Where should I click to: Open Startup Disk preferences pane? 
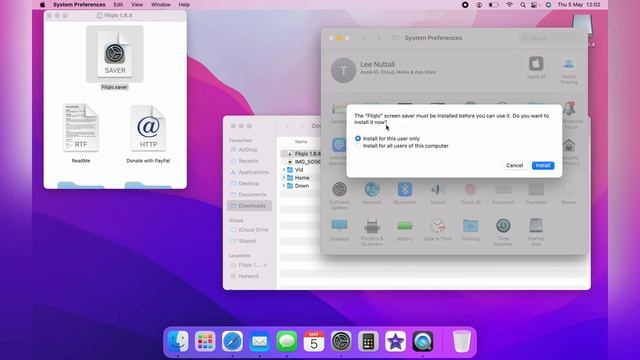[536, 232]
